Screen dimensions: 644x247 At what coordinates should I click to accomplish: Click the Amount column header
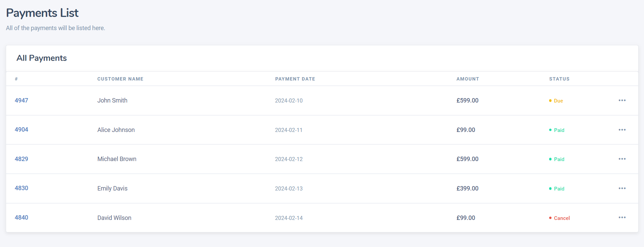tap(468, 79)
